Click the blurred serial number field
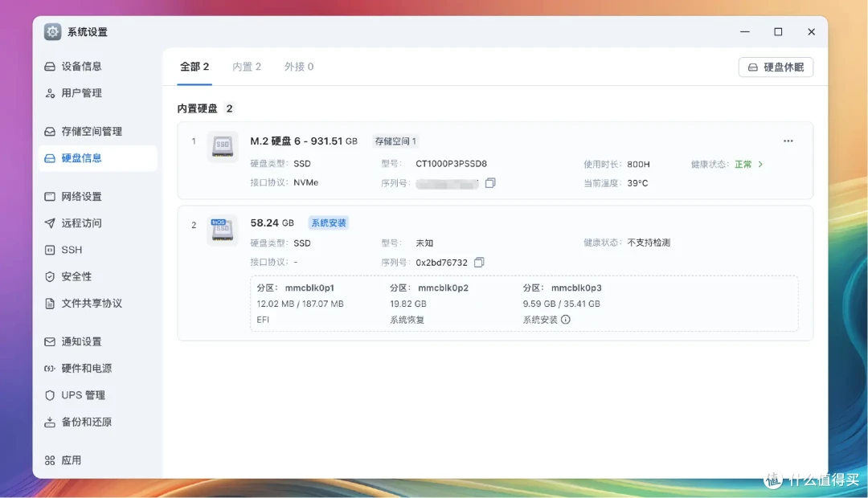This screenshot has height=498, width=868. 447,184
